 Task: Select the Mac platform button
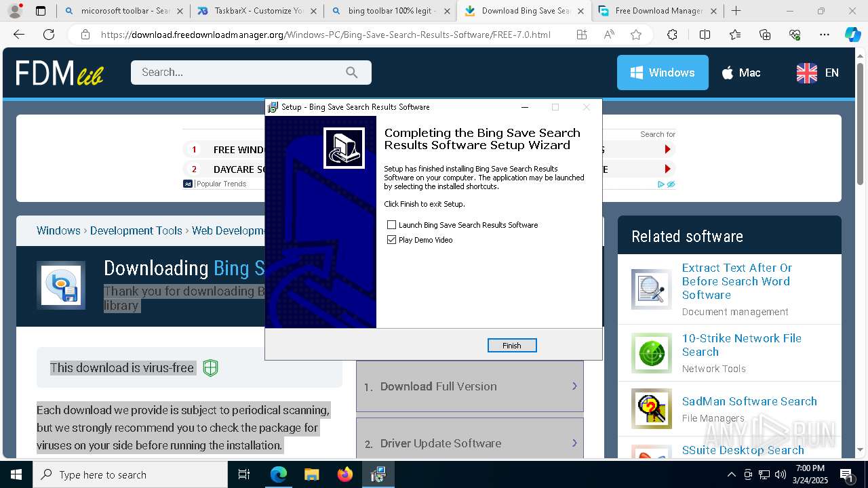click(x=741, y=73)
